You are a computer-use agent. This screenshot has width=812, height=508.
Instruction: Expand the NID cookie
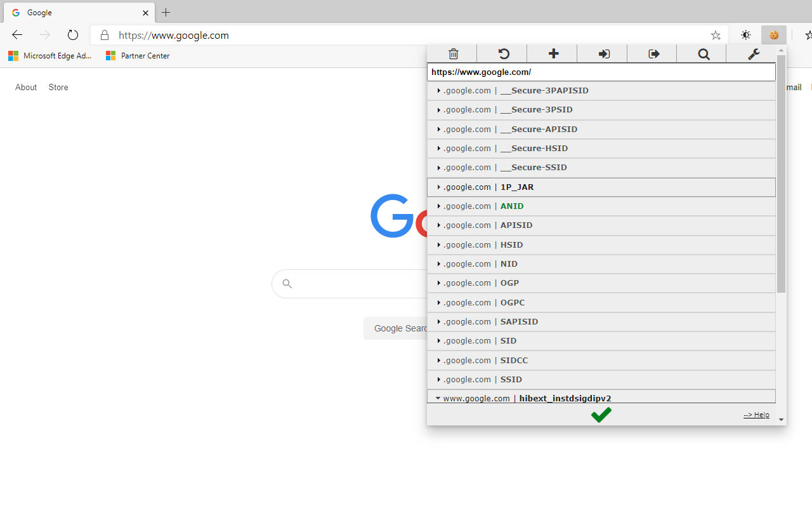tap(601, 264)
